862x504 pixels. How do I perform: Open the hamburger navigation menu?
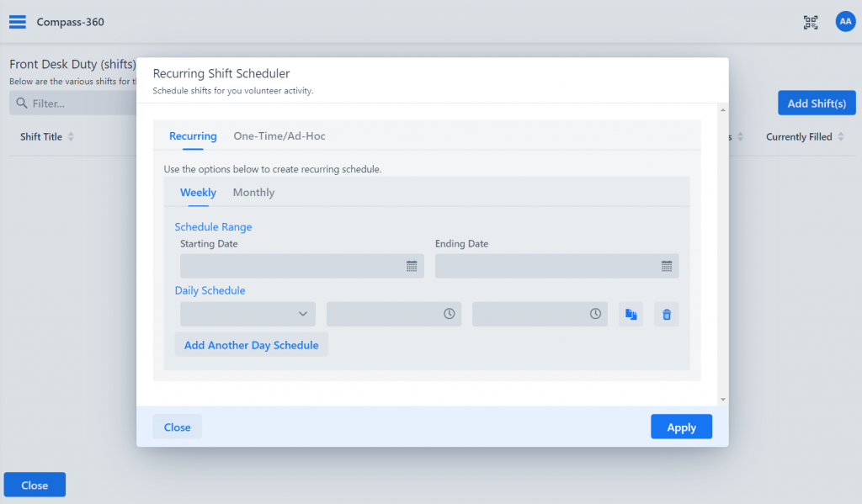[18, 22]
